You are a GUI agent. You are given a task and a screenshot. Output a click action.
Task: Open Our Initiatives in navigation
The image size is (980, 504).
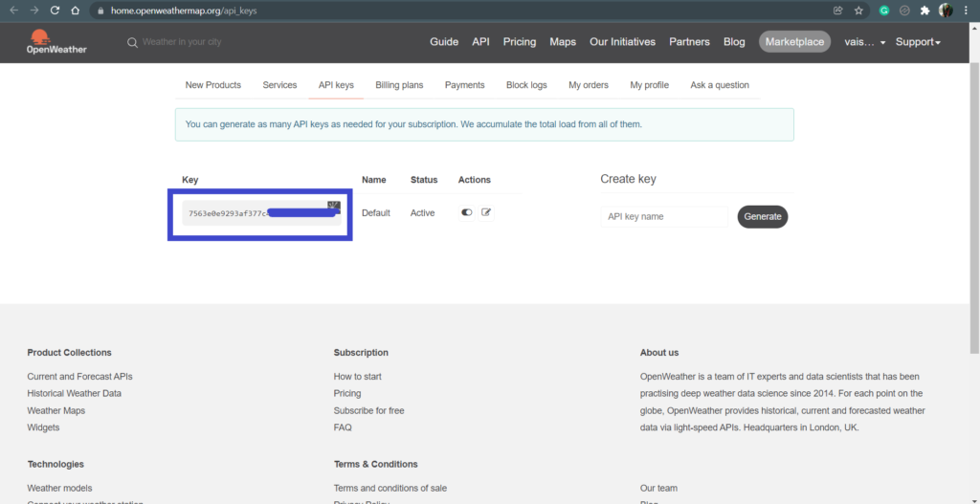622,42
